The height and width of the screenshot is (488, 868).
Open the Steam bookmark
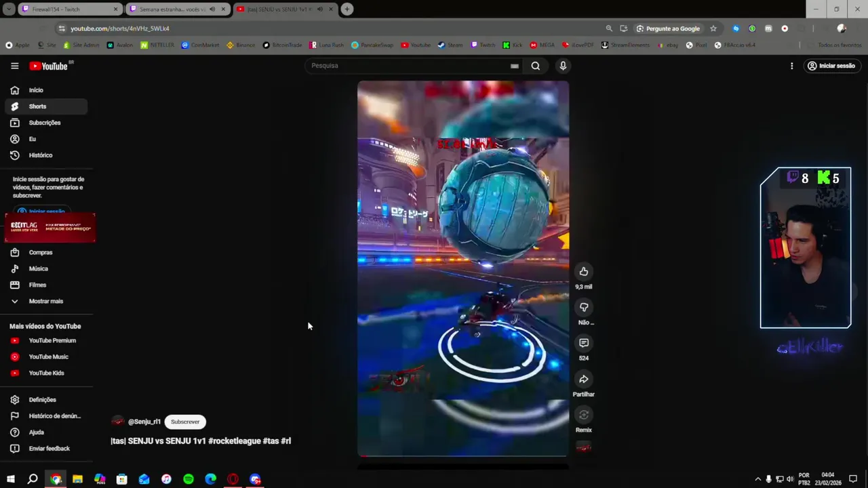(x=450, y=45)
